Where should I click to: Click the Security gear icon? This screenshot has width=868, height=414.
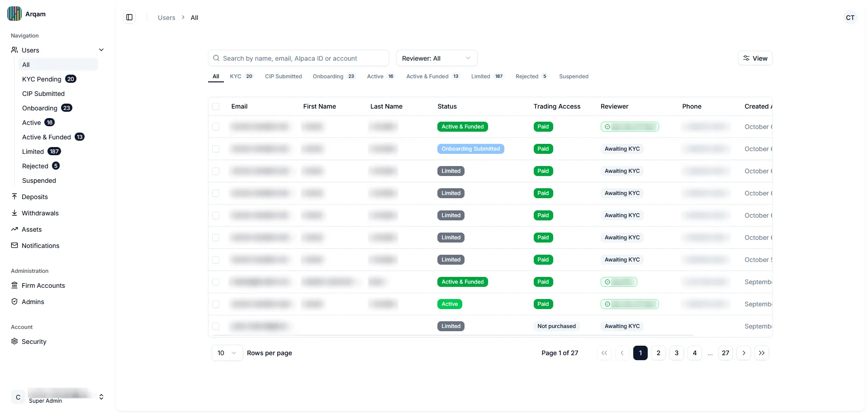14,341
